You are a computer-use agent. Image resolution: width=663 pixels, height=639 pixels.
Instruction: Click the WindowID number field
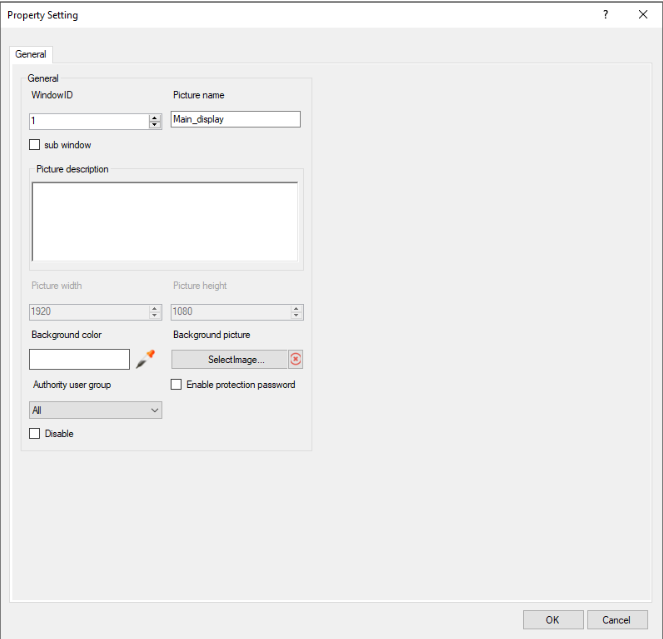point(88,121)
